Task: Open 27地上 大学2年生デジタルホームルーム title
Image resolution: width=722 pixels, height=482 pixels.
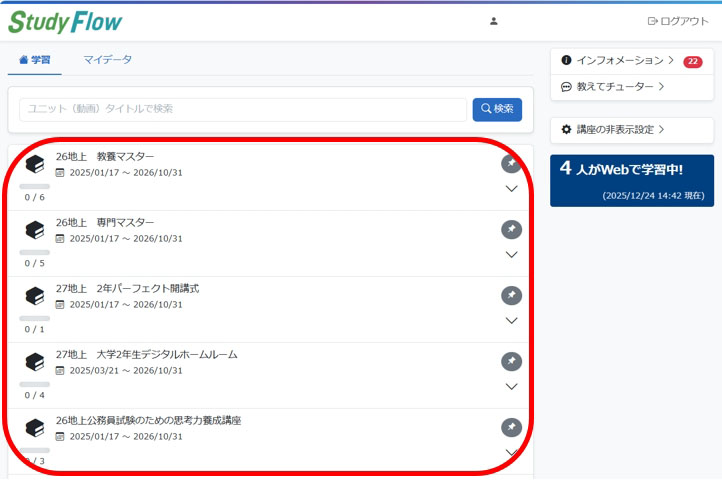Action: coord(146,354)
